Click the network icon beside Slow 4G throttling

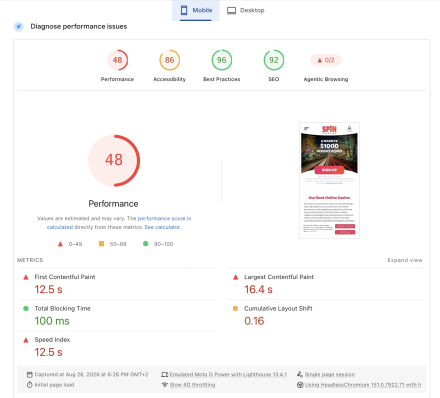click(x=165, y=385)
